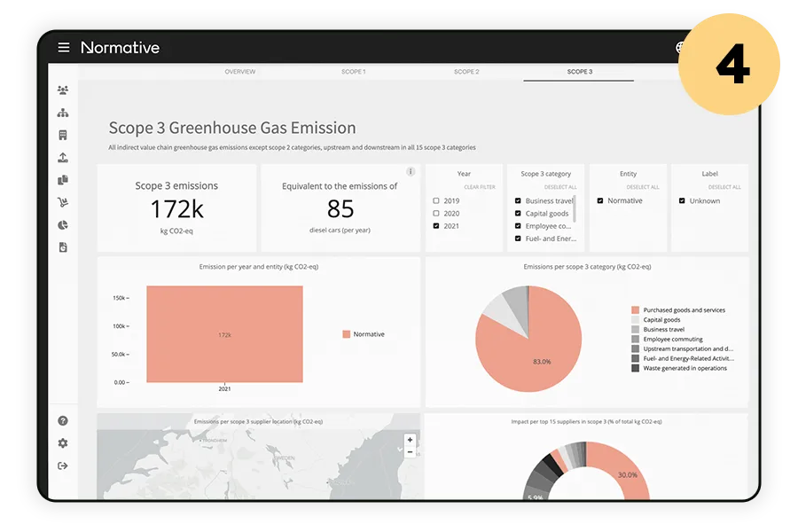This screenshot has width=798, height=532.
Task: Click Clear Filter under Year
Action: click(x=480, y=187)
